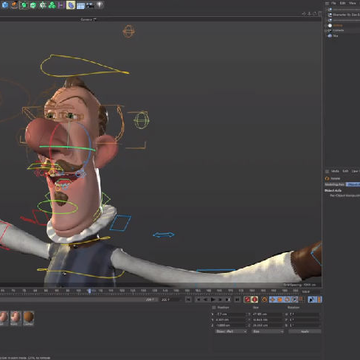Toggle rotation keyframe recording
360x360 pixels.
click(x=287, y=299)
